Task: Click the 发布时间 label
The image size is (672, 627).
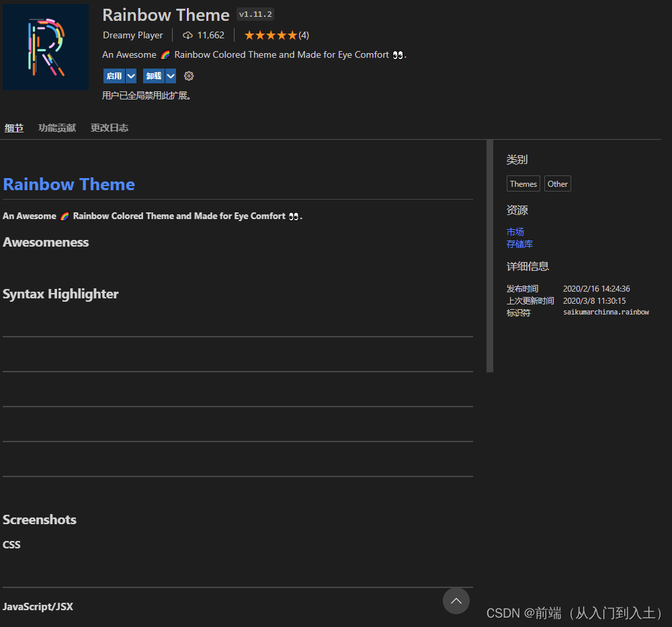Action: [x=522, y=289]
